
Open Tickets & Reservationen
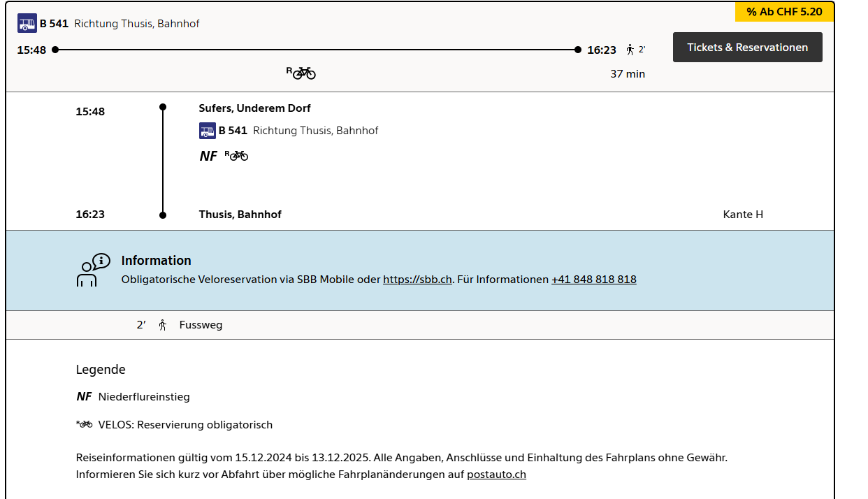coord(747,48)
